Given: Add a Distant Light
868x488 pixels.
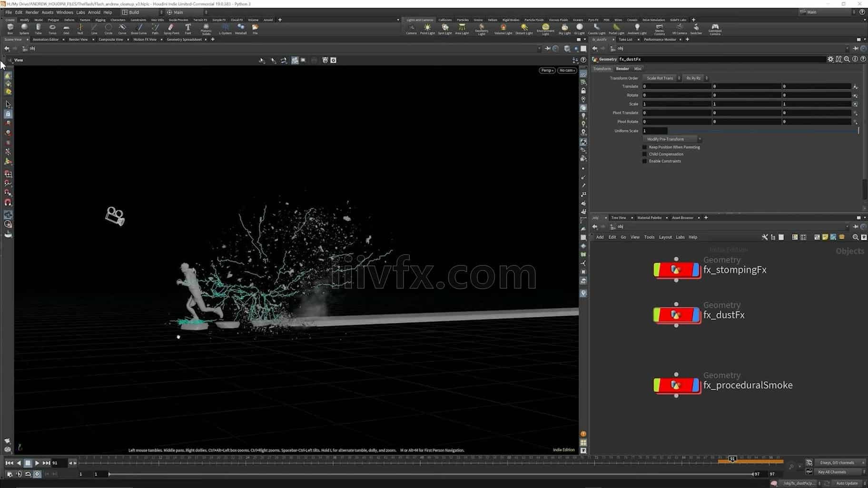Looking at the screenshot, I should 524,29.
